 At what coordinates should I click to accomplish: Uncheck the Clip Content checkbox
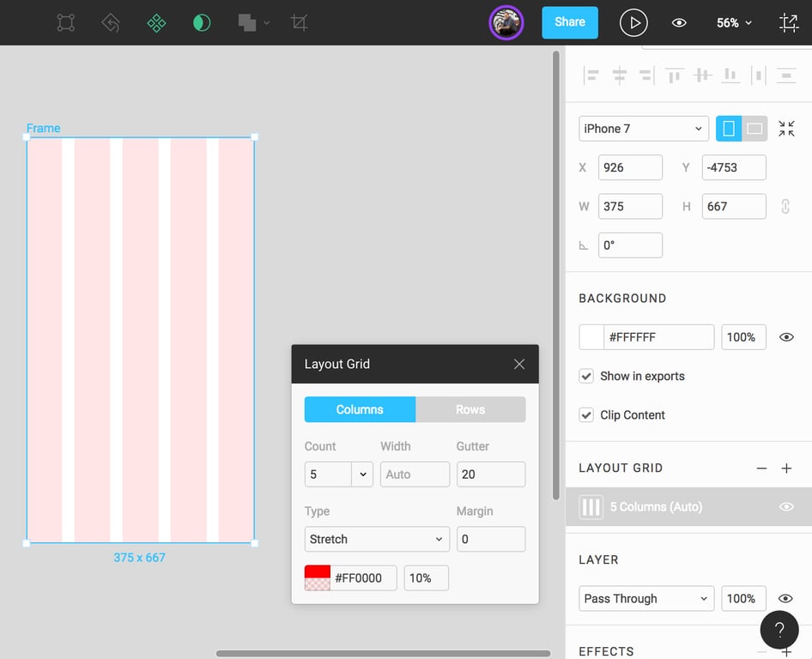(586, 414)
